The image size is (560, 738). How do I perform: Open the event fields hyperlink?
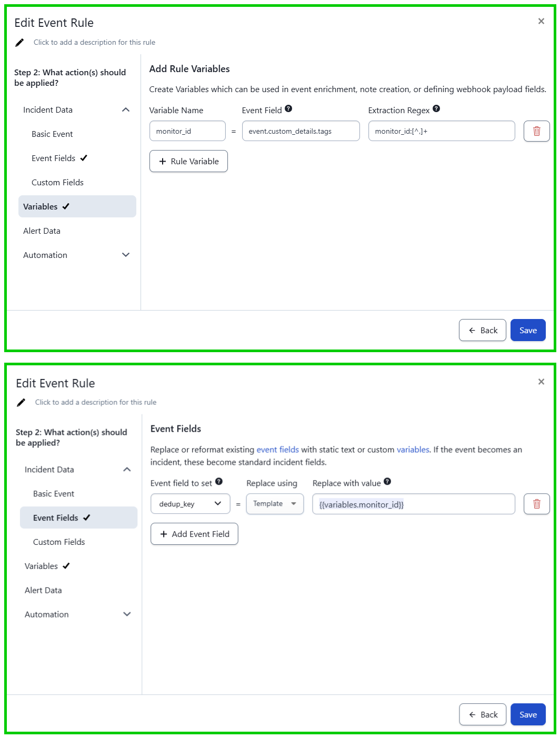tap(277, 450)
